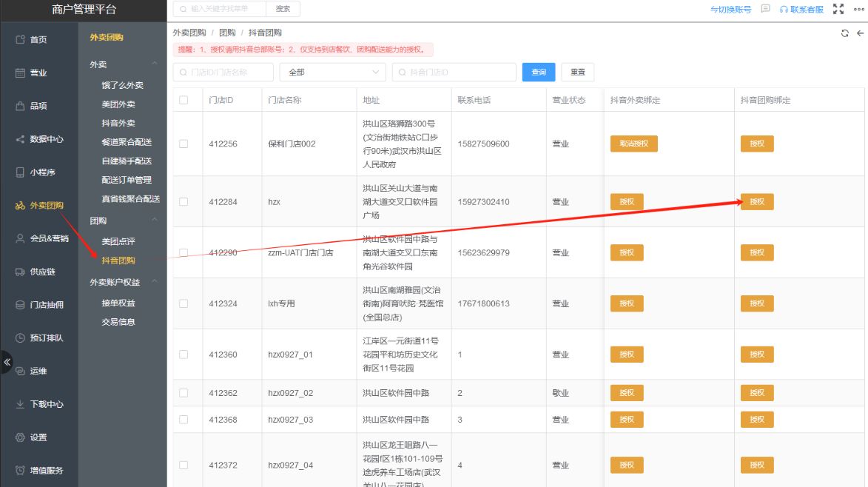Click the message icon in top bar
This screenshot has height=487, width=868.
[766, 9]
